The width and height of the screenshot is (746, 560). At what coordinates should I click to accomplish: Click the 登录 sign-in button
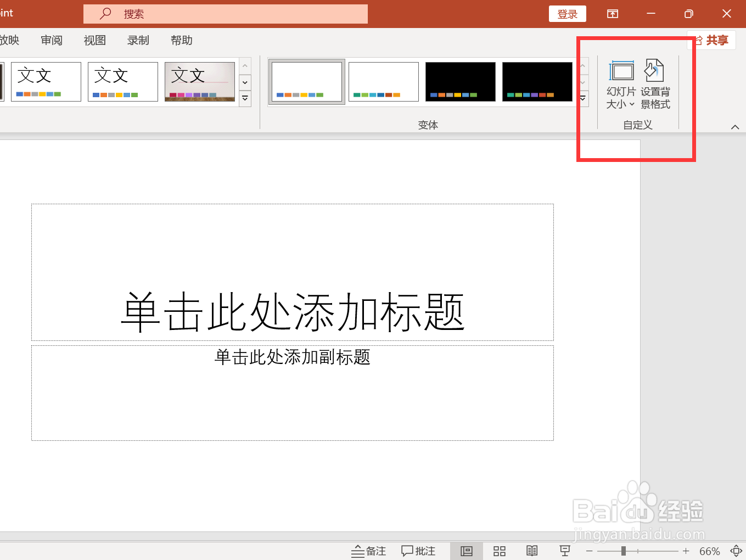[567, 14]
